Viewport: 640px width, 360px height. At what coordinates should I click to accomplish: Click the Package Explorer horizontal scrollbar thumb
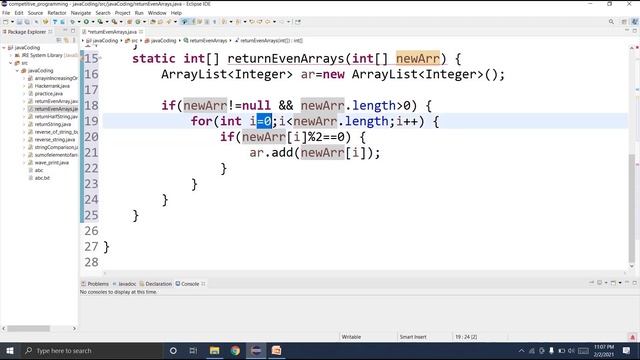(x=28, y=329)
